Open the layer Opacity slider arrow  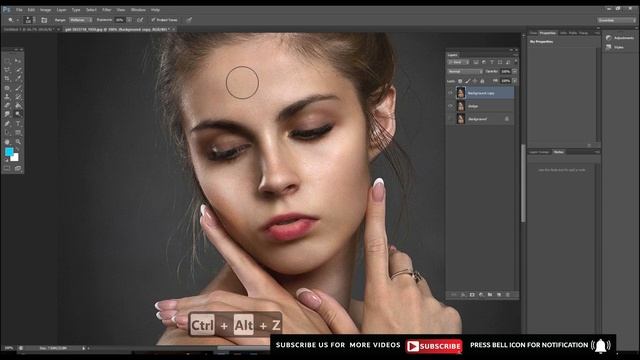pos(515,71)
